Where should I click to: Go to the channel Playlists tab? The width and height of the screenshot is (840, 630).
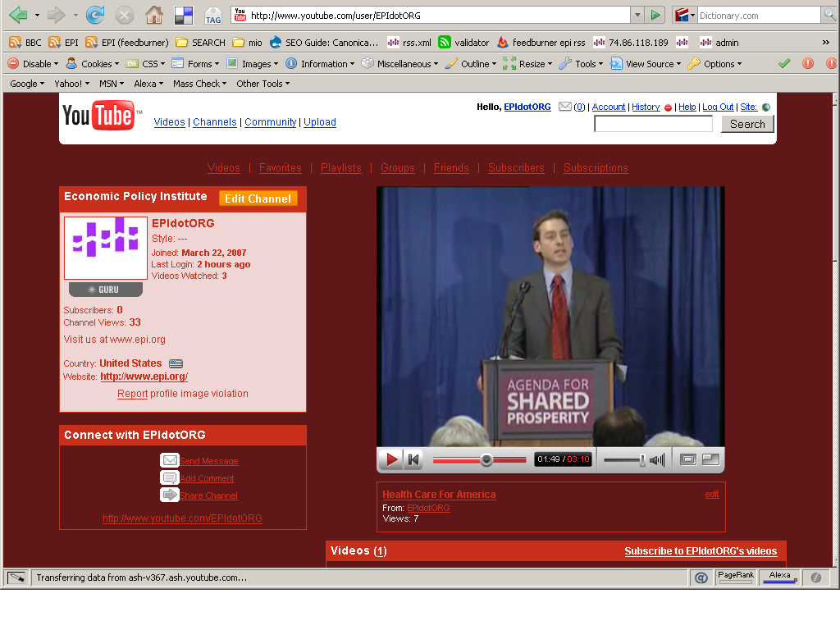click(x=340, y=167)
